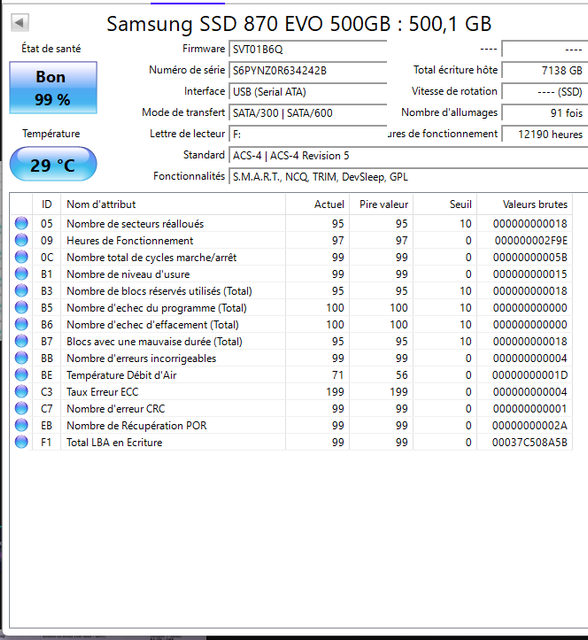Click the status orb for attribute EB

coord(21,425)
